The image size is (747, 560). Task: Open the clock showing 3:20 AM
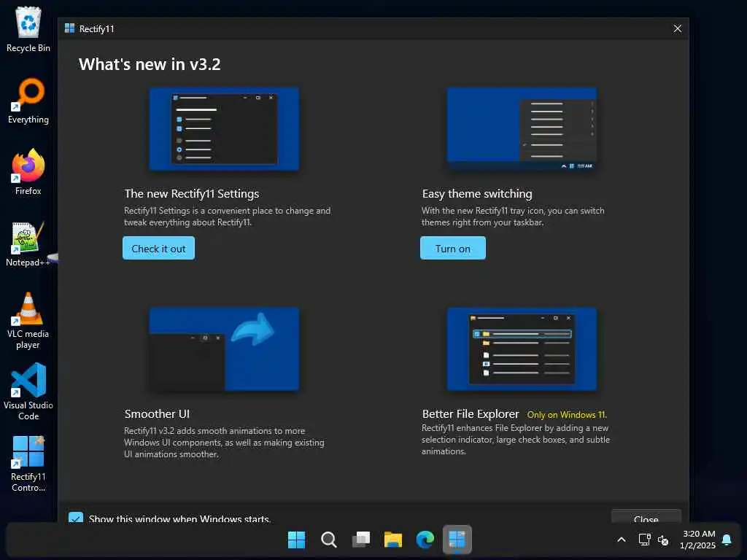click(x=698, y=540)
